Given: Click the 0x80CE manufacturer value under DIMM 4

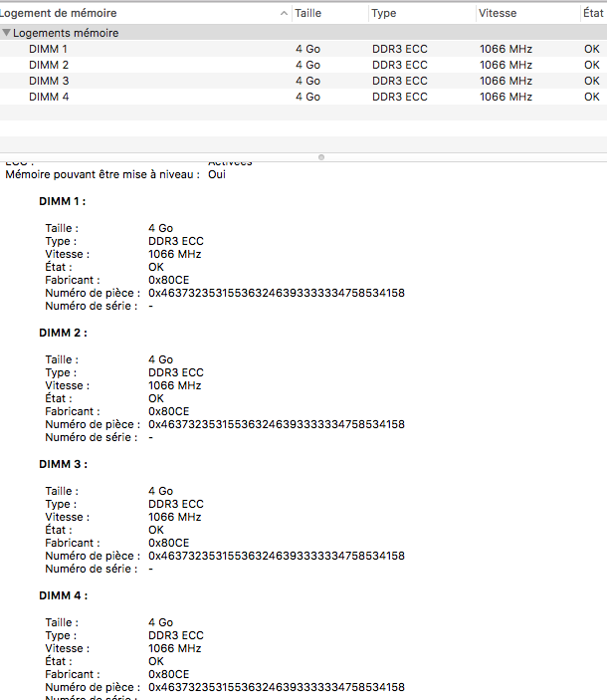Looking at the screenshot, I should 168,674.
